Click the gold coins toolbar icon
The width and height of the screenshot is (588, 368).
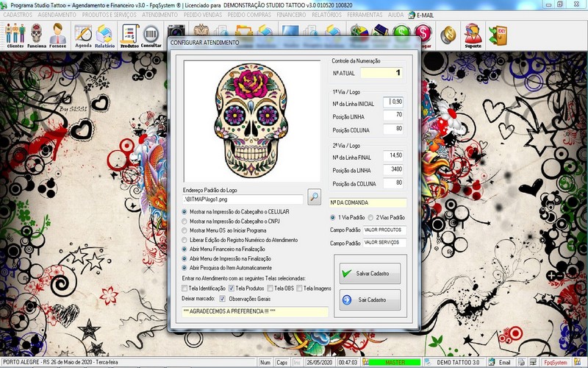click(448, 35)
